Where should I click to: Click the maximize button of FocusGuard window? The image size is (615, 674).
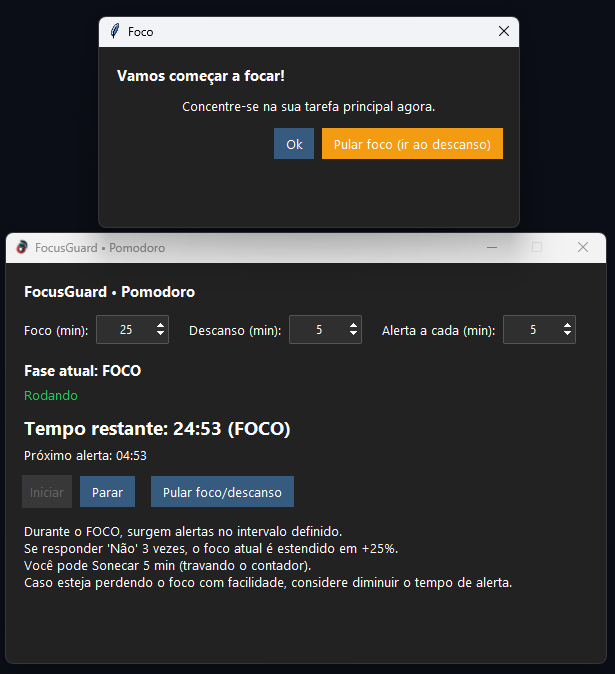(537, 247)
